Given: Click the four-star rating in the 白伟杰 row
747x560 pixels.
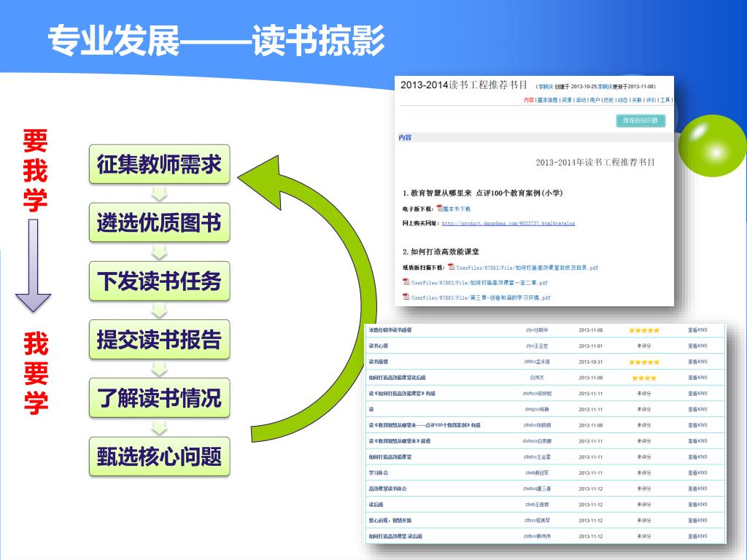Looking at the screenshot, I should pos(643,378).
